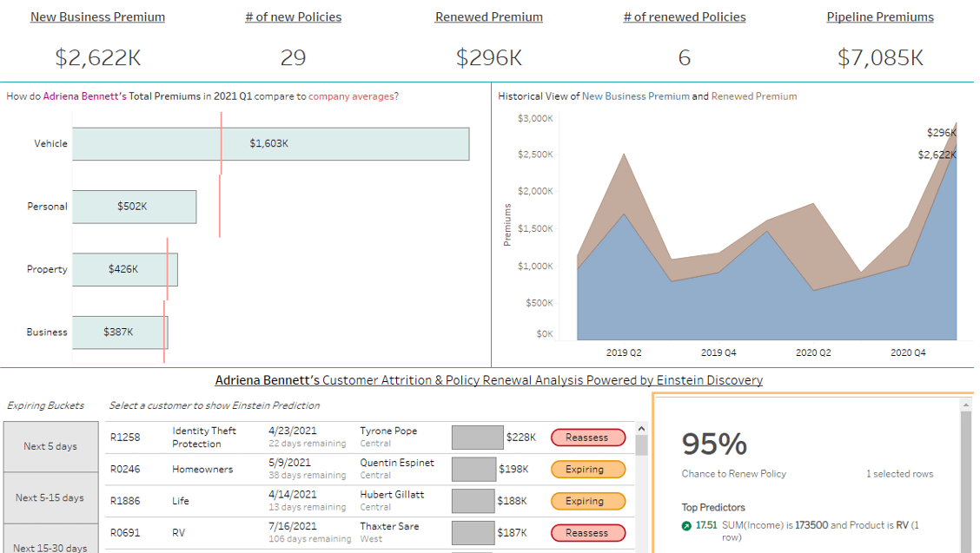The image size is (980, 553).
Task: Select the Business bar showing $387K
Action: (x=119, y=332)
